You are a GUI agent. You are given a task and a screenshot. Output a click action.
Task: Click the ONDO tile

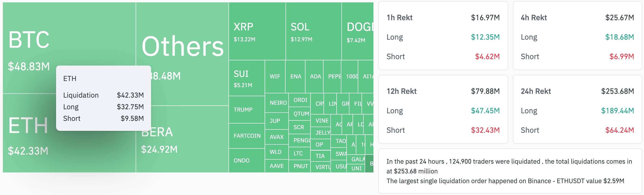coord(247,161)
